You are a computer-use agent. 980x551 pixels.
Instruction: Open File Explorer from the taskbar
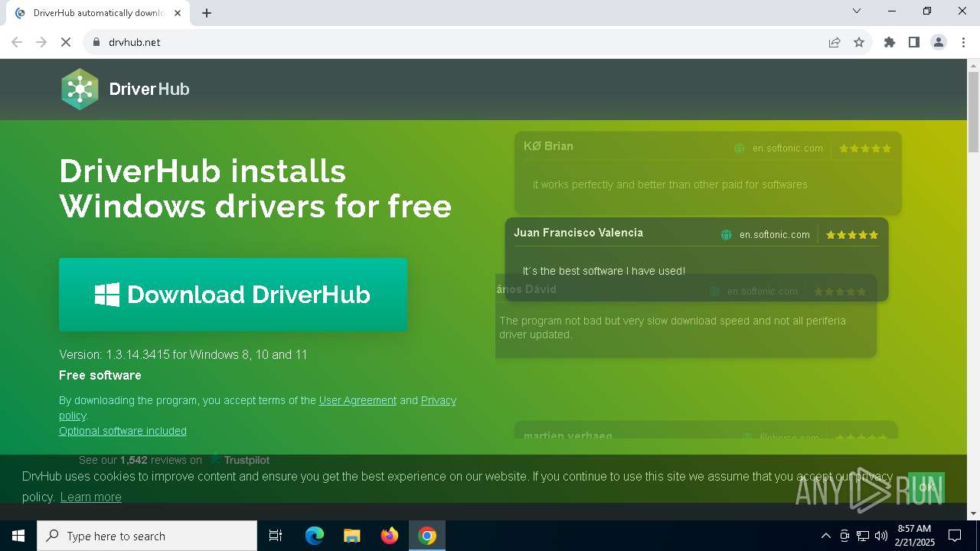(x=352, y=536)
